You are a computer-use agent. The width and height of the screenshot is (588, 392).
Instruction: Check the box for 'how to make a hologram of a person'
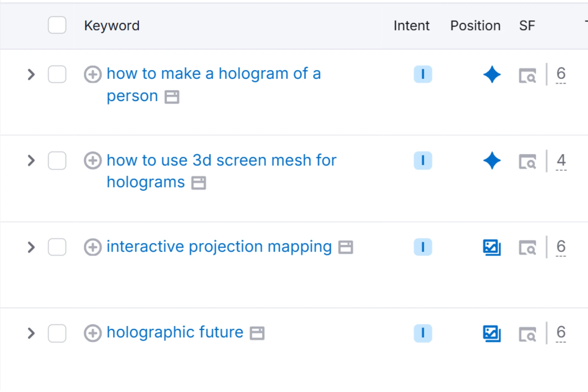pyautogui.click(x=57, y=74)
